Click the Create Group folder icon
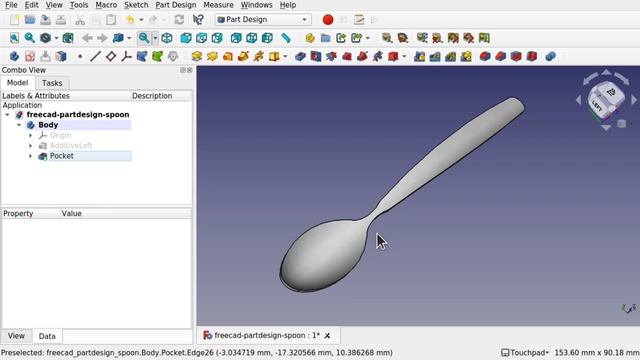640x360 pixels. [x=325, y=38]
